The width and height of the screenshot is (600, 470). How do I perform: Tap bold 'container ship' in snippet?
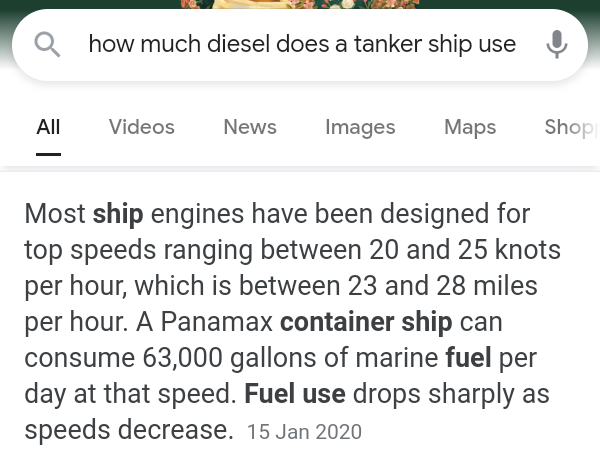click(366, 322)
